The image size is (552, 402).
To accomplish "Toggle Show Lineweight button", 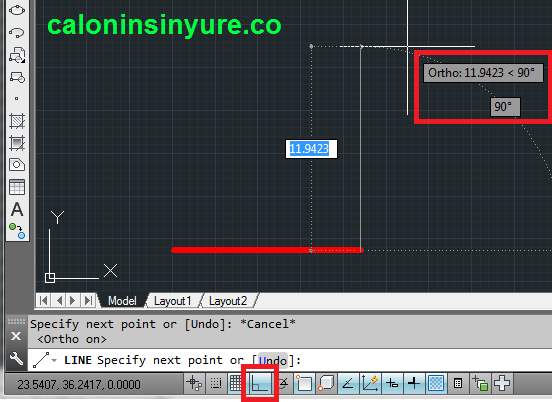I will click(414, 383).
